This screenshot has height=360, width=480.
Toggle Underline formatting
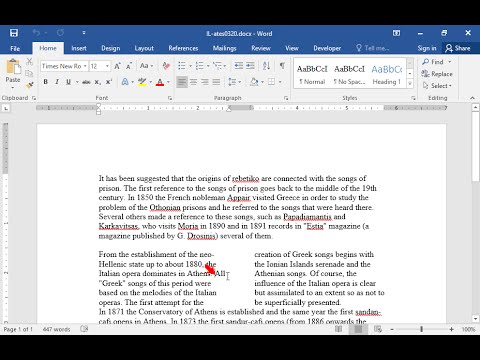(x=68, y=82)
